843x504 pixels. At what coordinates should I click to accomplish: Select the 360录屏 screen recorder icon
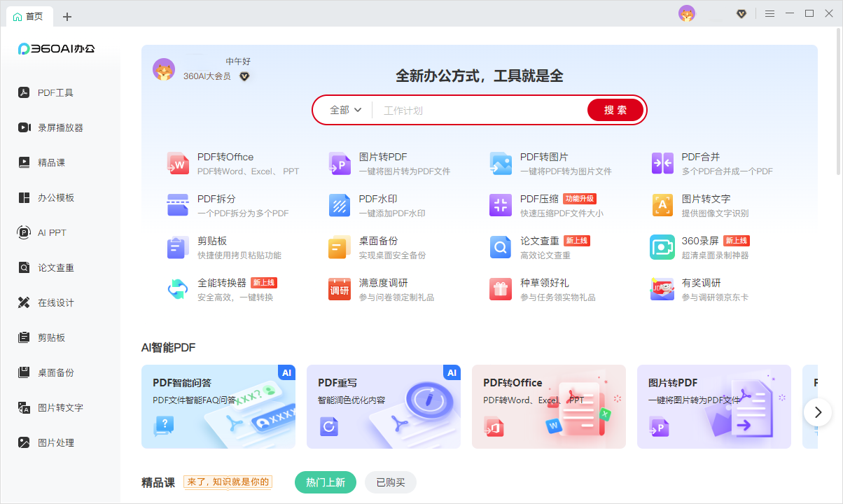pyautogui.click(x=662, y=247)
